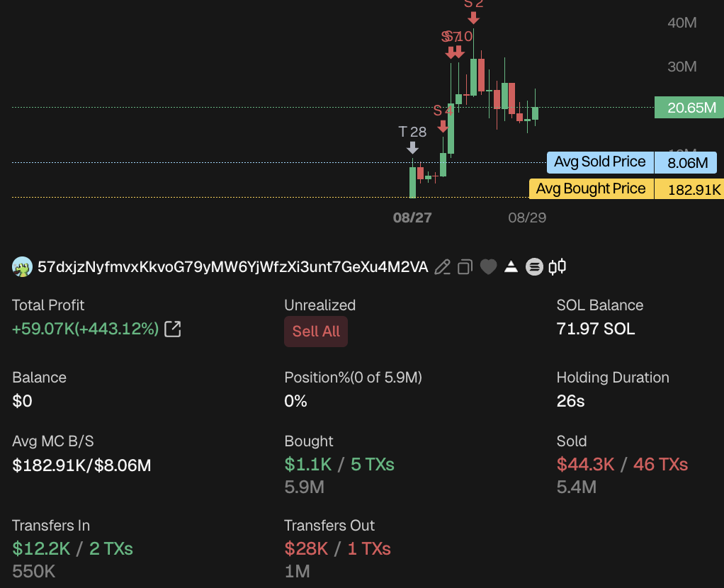
Task: Click the Avg Bought Price label
Action: [591, 189]
